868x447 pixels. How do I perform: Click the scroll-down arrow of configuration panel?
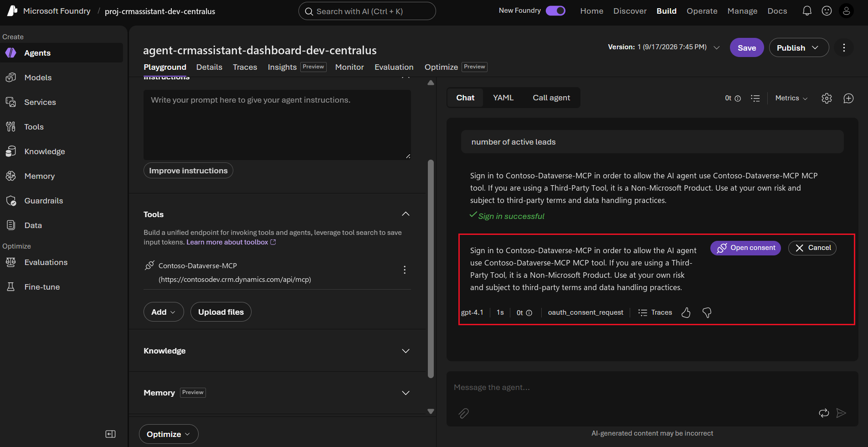pyautogui.click(x=431, y=411)
